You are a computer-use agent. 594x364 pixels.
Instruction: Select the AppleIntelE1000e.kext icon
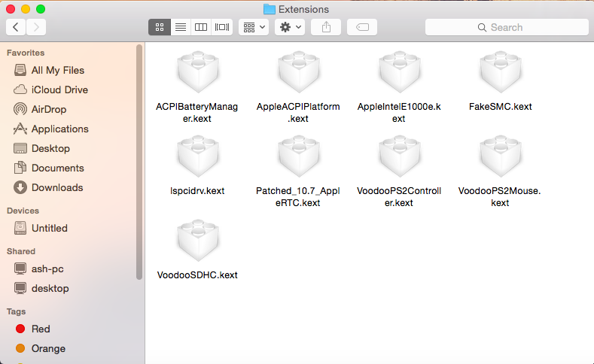click(399, 74)
